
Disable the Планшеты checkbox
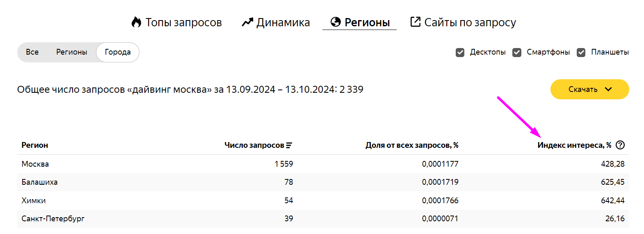point(581,53)
